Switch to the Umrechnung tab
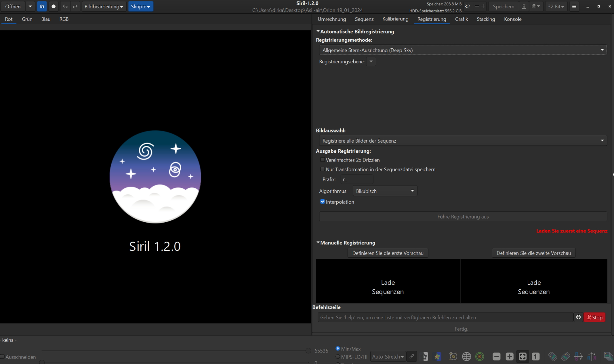This screenshot has height=364, width=614. click(x=332, y=19)
